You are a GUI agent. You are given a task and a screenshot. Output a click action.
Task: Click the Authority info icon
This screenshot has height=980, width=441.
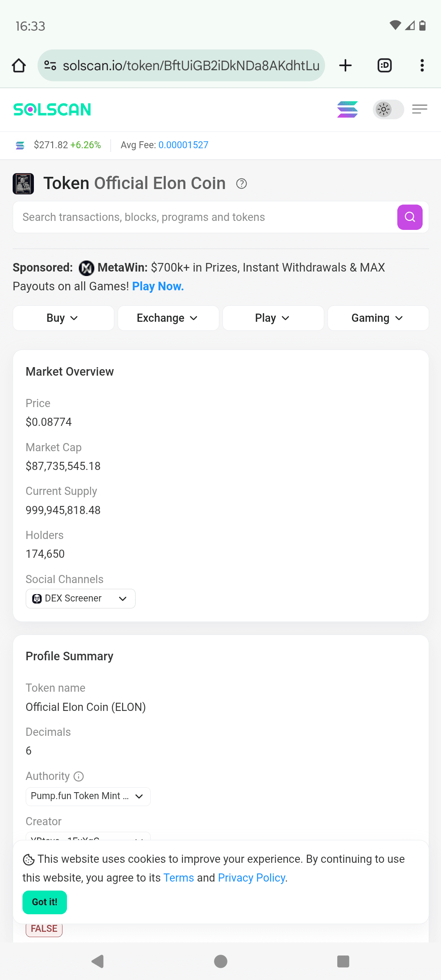[x=79, y=776]
